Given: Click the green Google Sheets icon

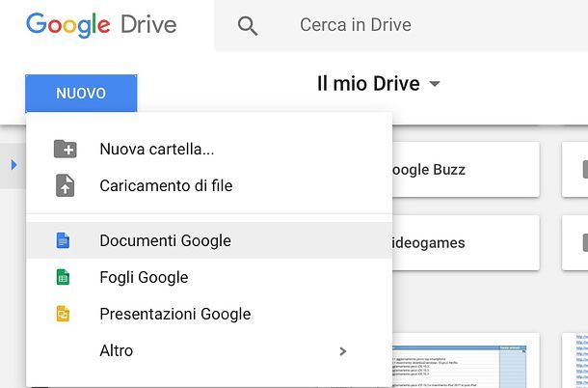Looking at the screenshot, I should [63, 277].
